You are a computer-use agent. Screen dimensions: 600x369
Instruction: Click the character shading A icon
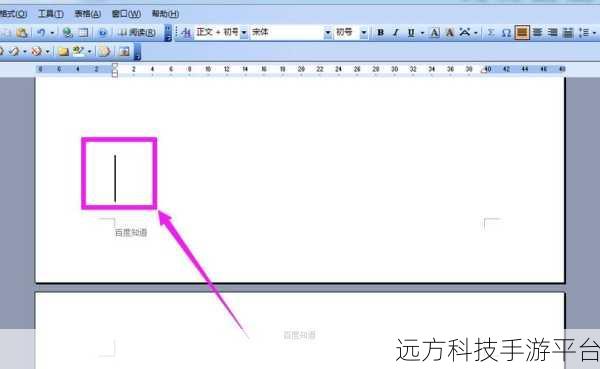pos(450,33)
